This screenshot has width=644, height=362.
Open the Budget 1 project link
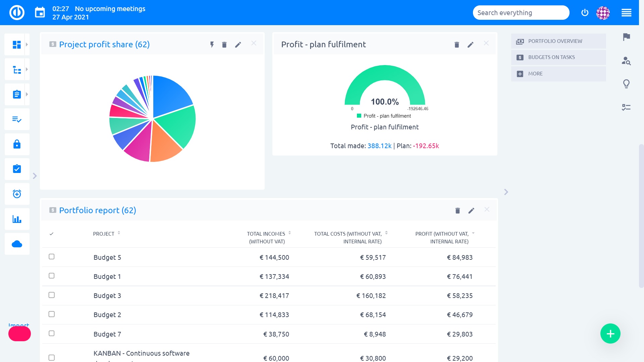coord(107,277)
